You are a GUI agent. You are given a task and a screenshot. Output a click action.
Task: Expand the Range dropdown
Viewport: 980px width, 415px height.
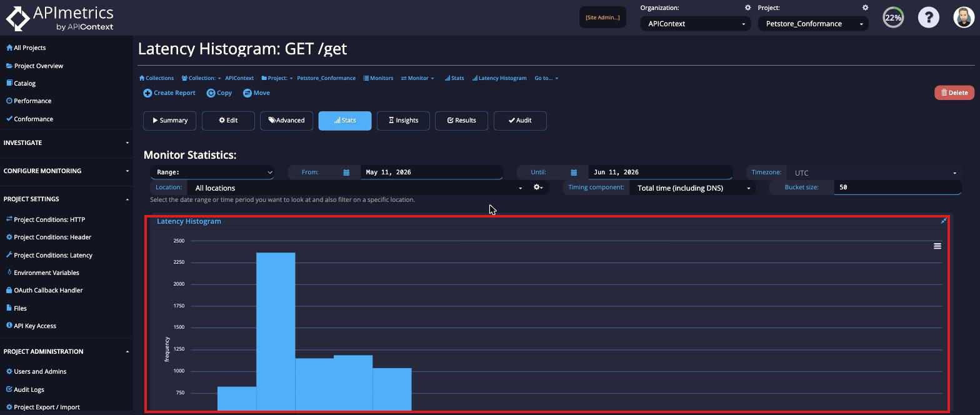(212, 172)
